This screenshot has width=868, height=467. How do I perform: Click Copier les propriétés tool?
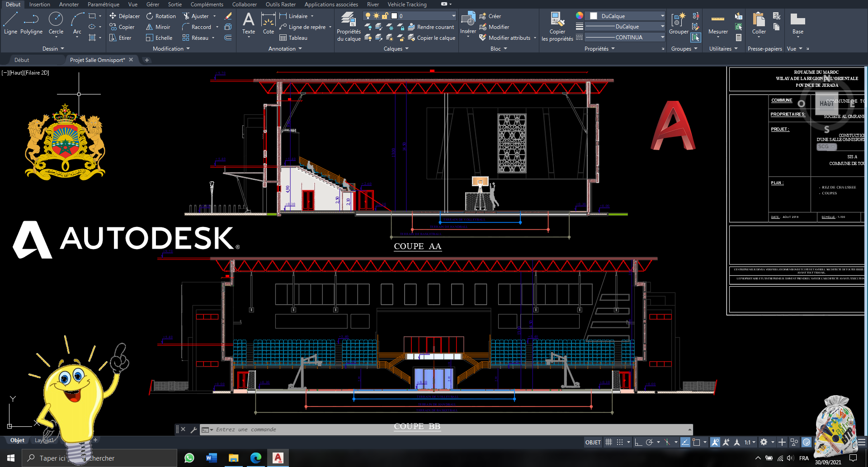[x=557, y=26]
